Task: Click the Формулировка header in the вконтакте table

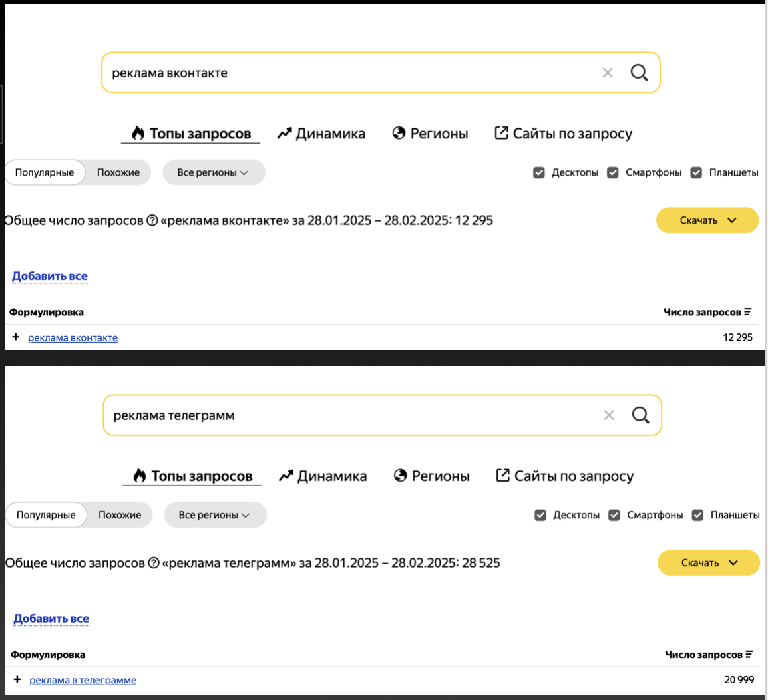Action: click(47, 312)
